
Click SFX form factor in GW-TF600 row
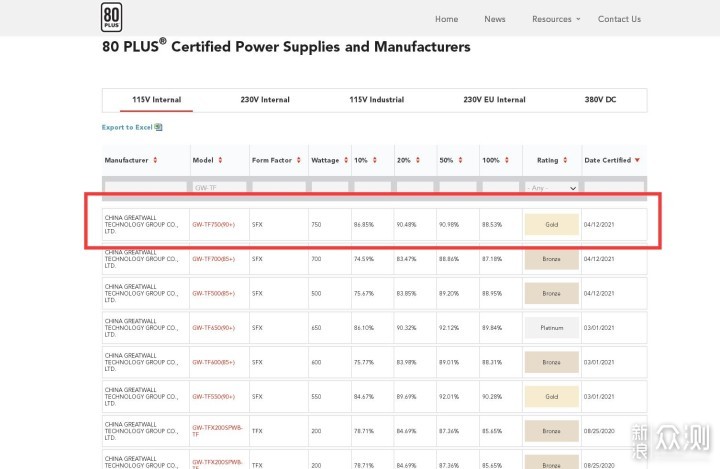click(257, 362)
